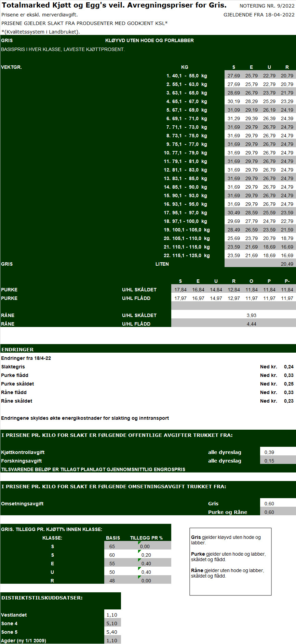This screenshot has width=296, height=644.
Task: Click Forskningsavgift value 0,15
Action: pyautogui.click(x=269, y=461)
